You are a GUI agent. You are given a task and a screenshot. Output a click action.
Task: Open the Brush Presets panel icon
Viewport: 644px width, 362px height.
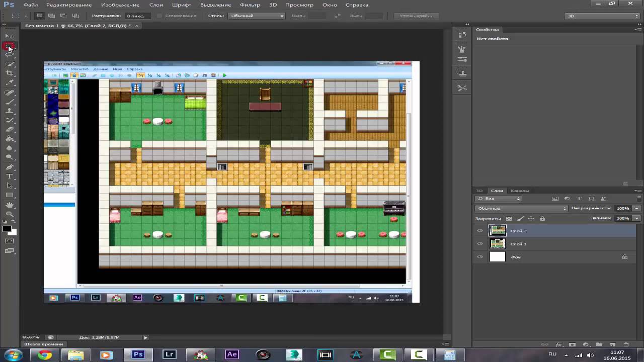tap(462, 59)
